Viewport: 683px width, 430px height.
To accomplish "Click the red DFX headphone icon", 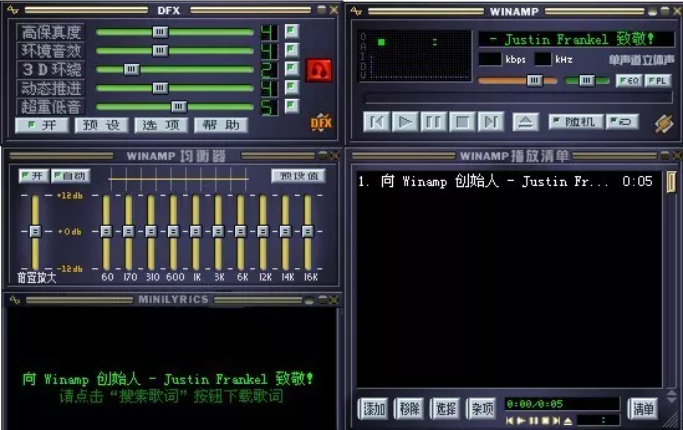I will coord(319,70).
